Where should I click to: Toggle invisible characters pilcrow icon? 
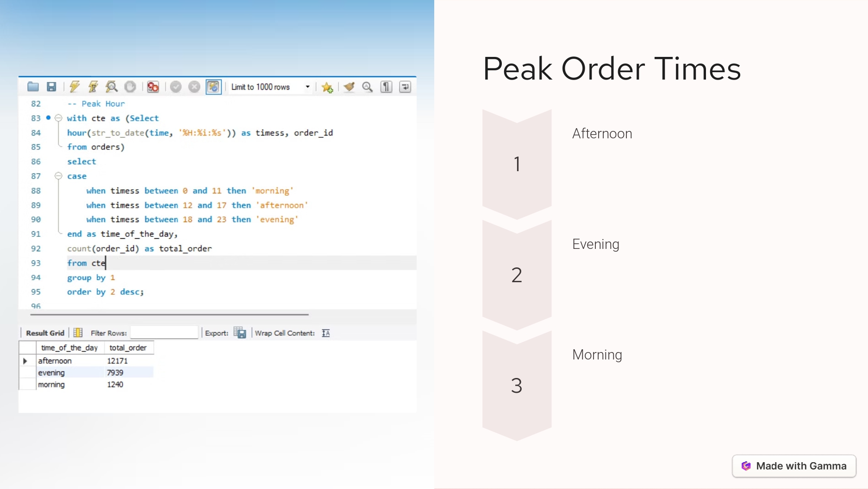(386, 87)
